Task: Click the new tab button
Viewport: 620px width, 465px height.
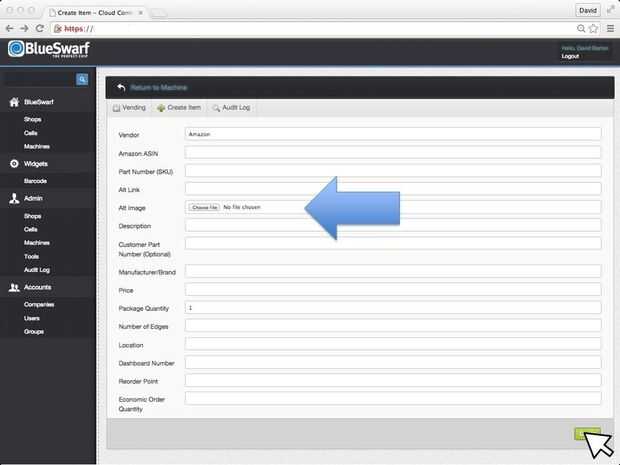Action: (159, 13)
